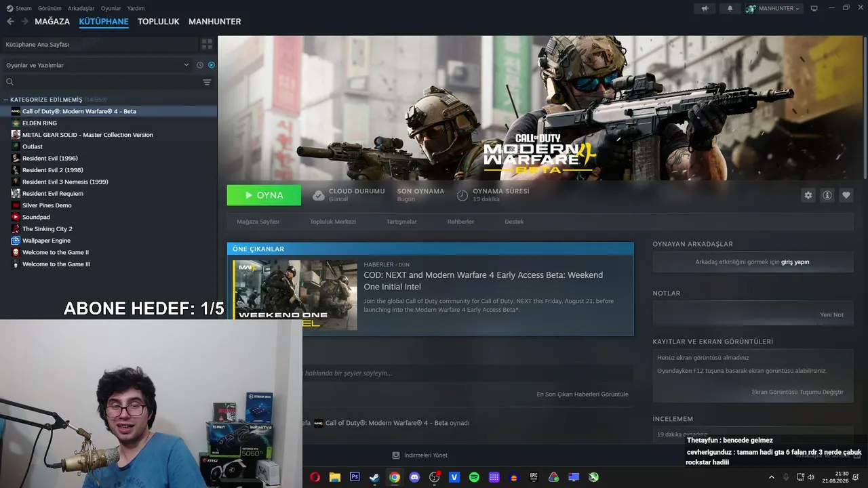
Task: Toggle the recent activity clock filter
Action: pyautogui.click(x=200, y=65)
